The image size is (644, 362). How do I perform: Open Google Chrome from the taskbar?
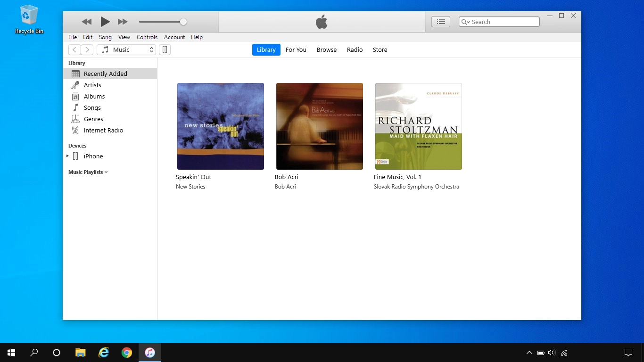pos(126,352)
